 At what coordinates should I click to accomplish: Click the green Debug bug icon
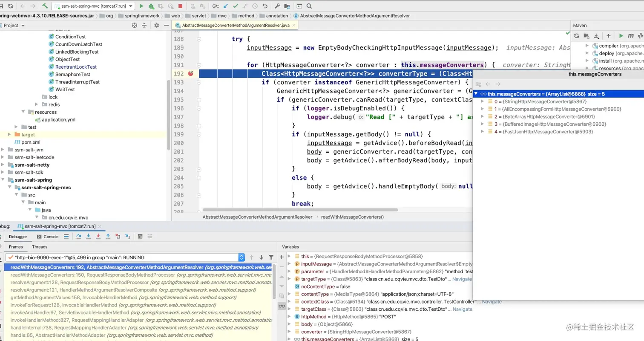point(151,6)
